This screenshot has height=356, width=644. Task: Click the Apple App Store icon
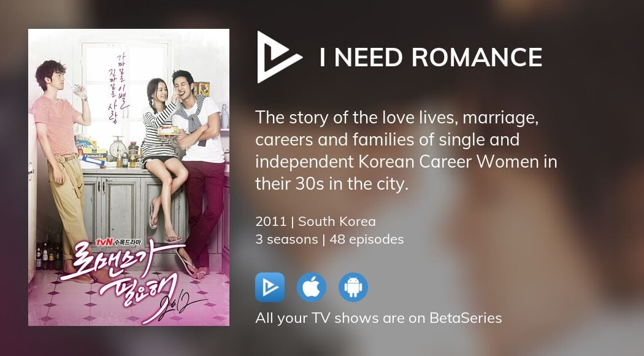click(x=312, y=287)
